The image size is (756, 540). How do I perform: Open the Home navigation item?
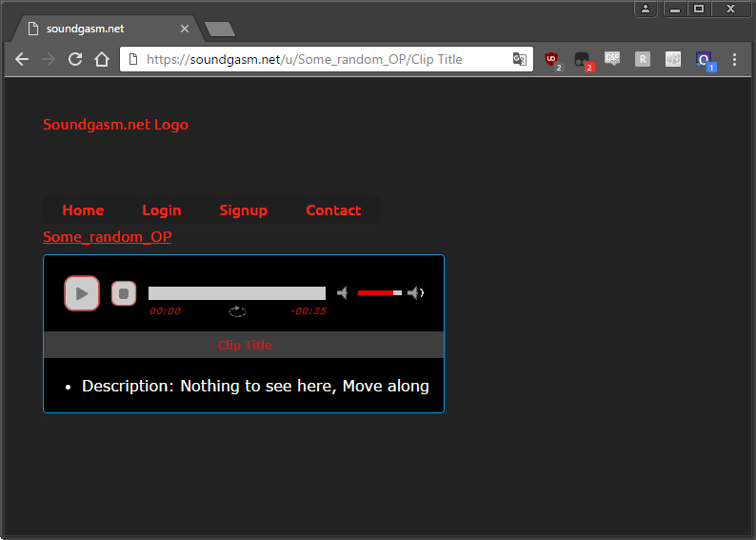tap(83, 210)
